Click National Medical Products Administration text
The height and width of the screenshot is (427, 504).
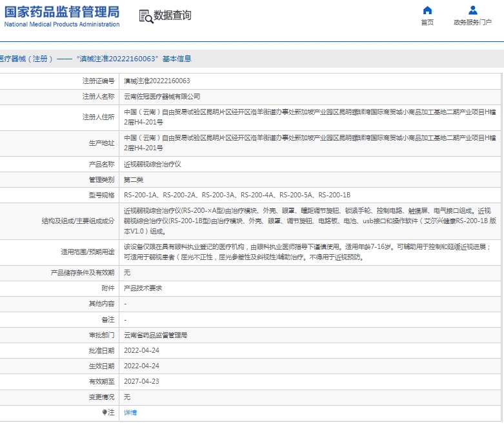point(62,25)
